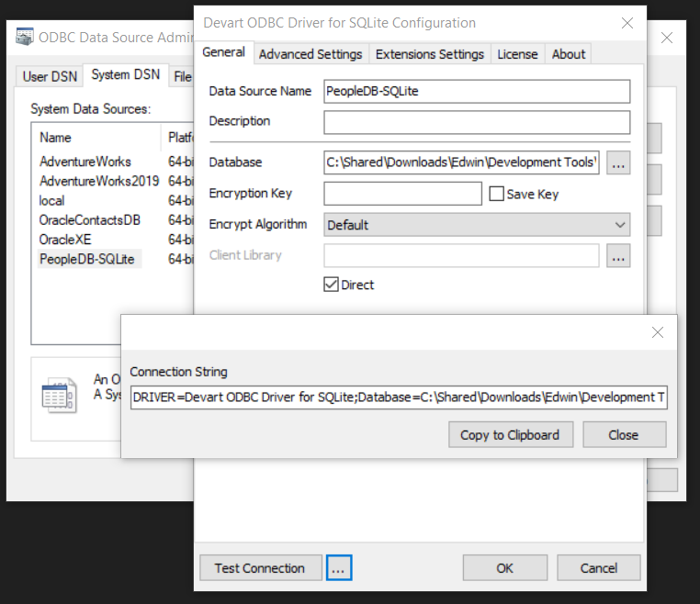Close the ODBC Data Source Administrator window
The width and height of the screenshot is (700, 604).
coord(667,38)
